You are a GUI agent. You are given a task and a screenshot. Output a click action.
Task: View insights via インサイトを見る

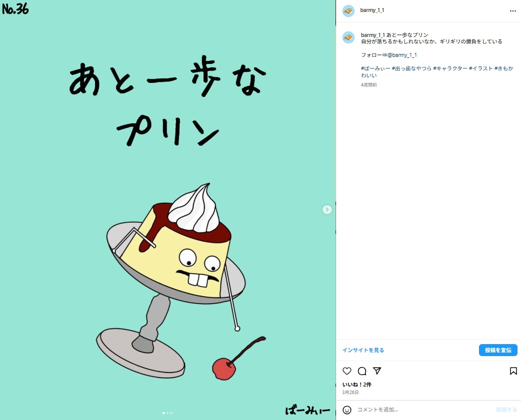[x=363, y=350]
